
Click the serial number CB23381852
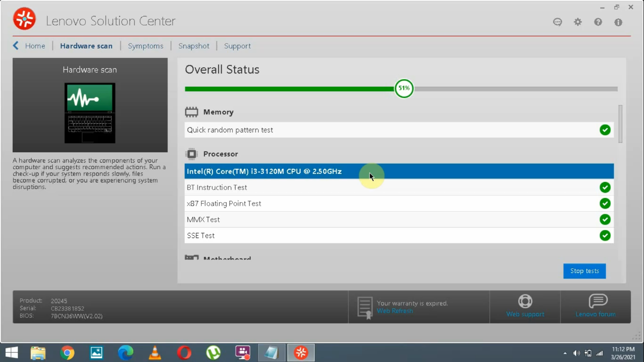tap(67, 308)
